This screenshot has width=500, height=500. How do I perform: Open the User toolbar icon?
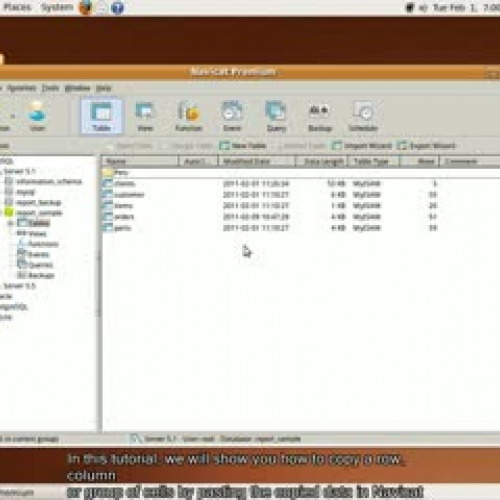tap(37, 116)
